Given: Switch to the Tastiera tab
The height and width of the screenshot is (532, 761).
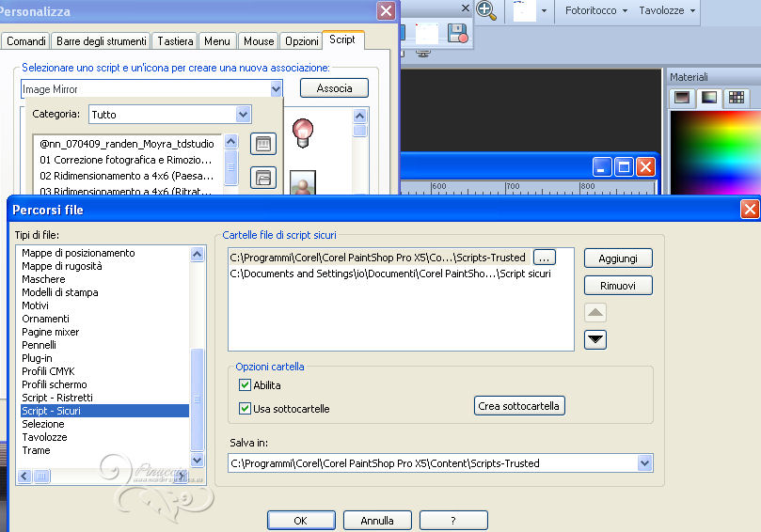Looking at the screenshot, I should click(x=175, y=41).
